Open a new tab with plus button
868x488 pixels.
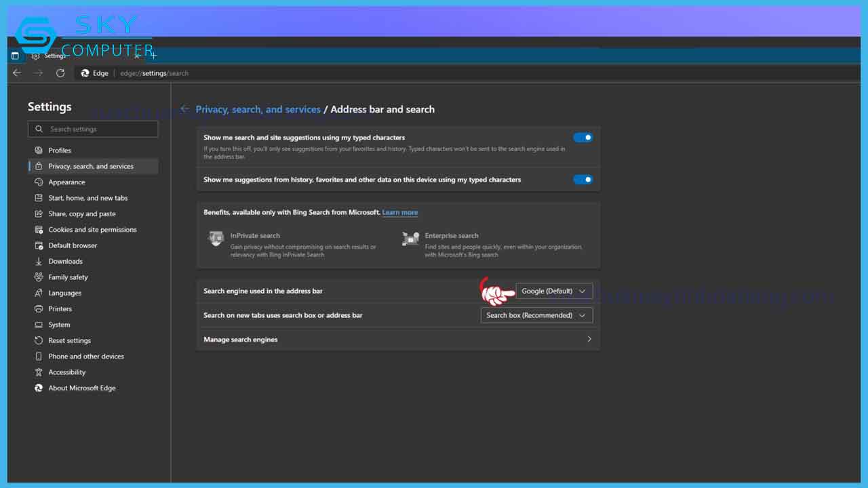click(x=154, y=56)
